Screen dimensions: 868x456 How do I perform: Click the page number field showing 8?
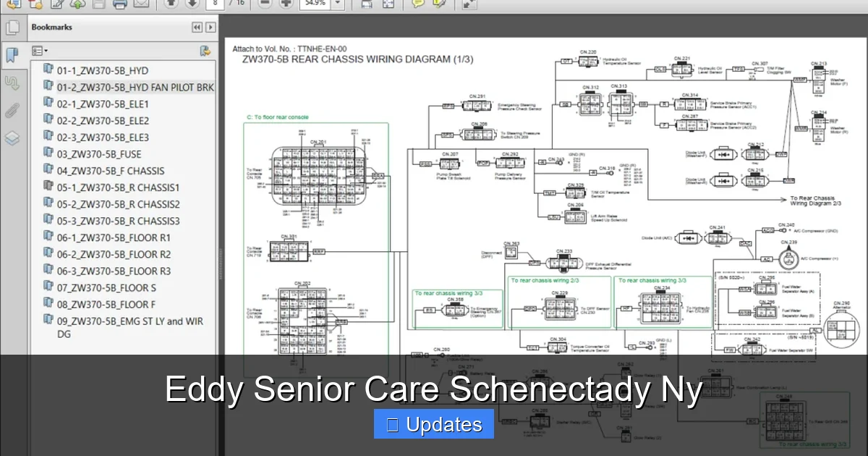click(x=213, y=4)
